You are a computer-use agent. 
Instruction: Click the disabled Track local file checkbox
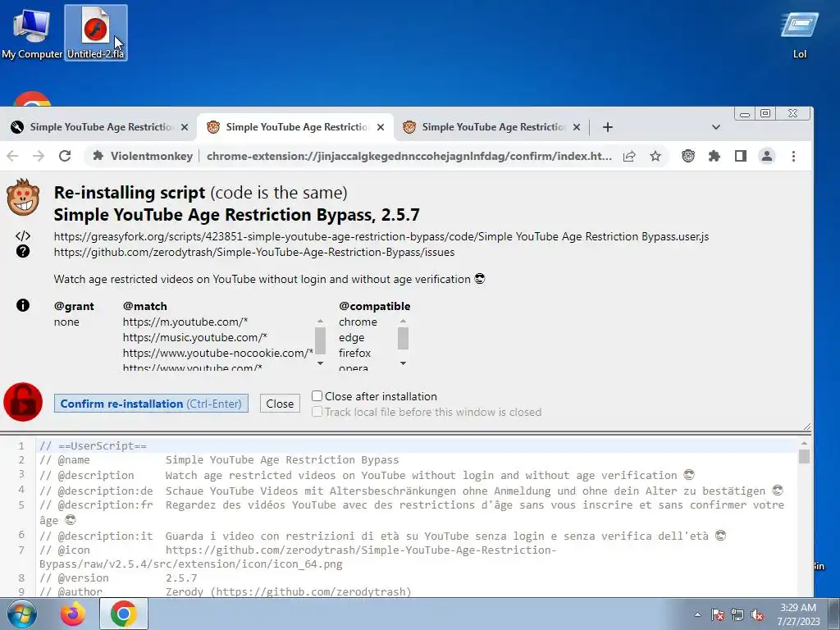317,412
